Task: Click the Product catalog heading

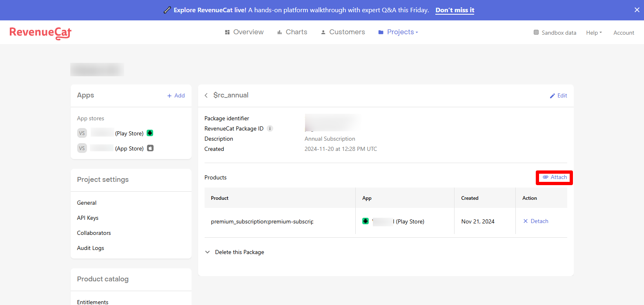Action: pos(103,279)
